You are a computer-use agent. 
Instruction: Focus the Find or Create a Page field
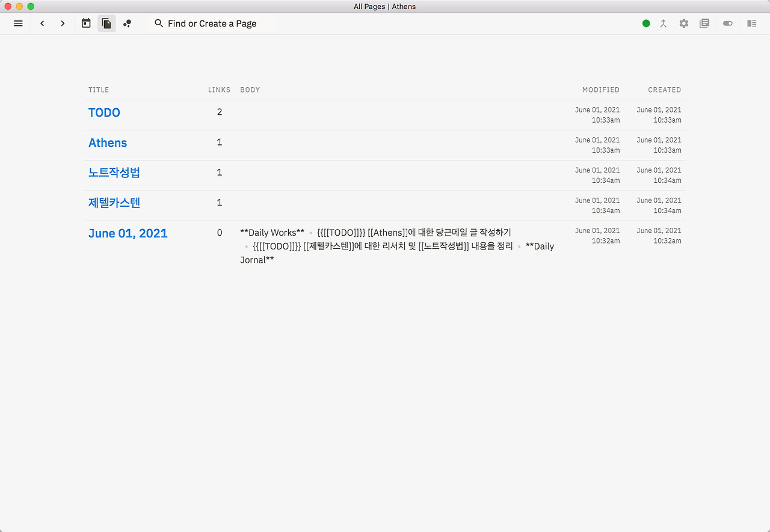pos(212,23)
